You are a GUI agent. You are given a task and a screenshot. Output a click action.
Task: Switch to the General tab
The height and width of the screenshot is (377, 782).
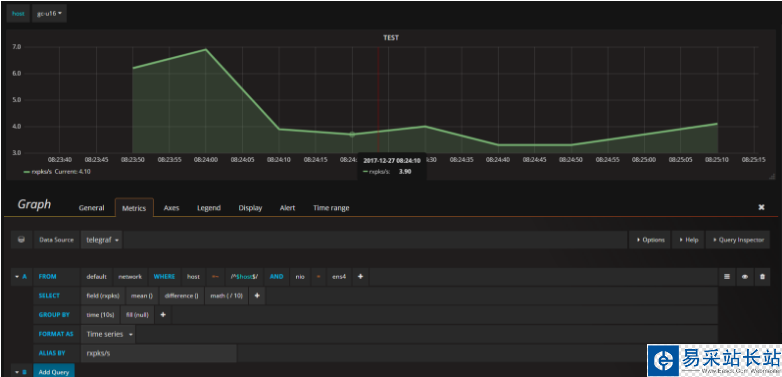pos(91,208)
